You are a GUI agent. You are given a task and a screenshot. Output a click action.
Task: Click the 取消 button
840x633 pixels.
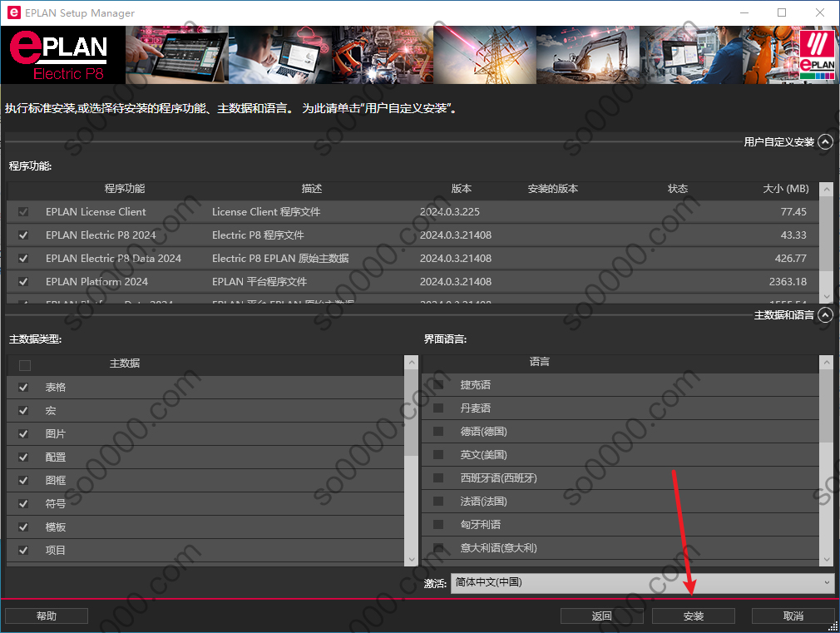(793, 616)
